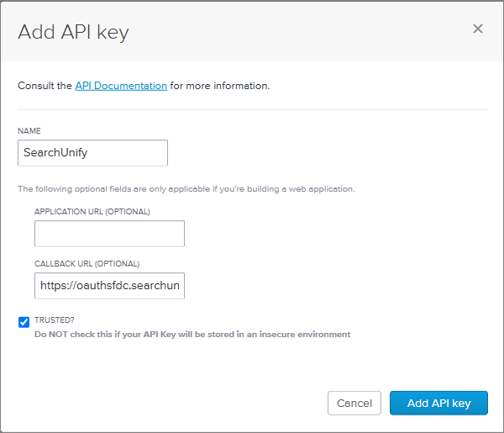Click the insecure environment warning text
This screenshot has width=504, height=433.
[x=192, y=334]
